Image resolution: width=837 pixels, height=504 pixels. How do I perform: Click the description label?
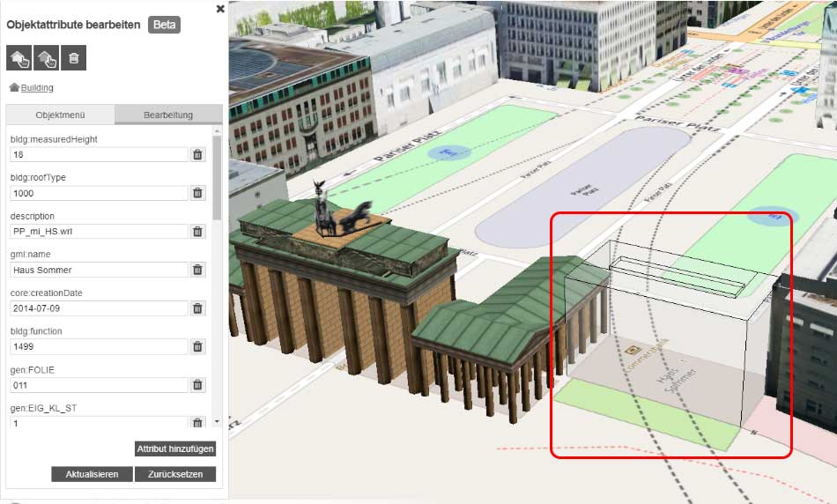(32, 216)
